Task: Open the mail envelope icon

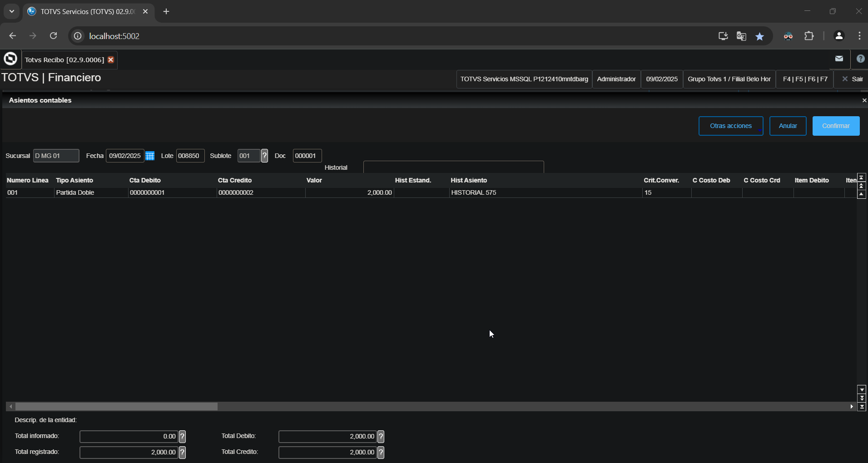Action: pos(839,59)
